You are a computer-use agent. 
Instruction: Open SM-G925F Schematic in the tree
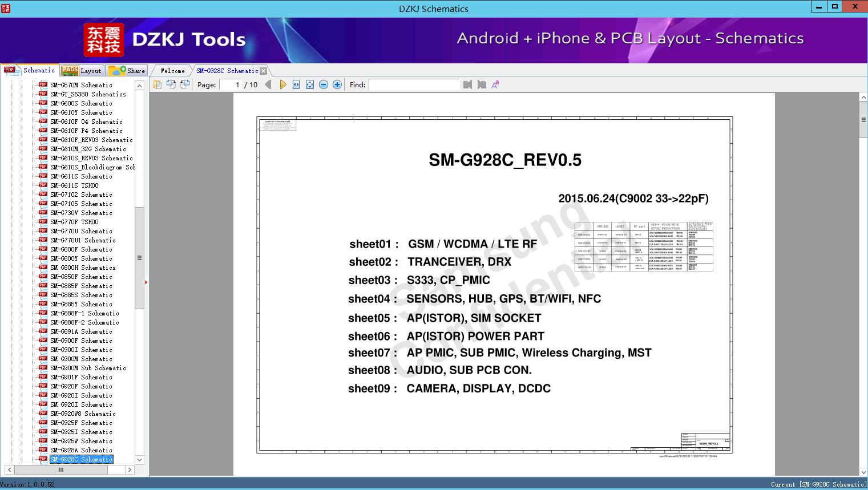(x=81, y=423)
